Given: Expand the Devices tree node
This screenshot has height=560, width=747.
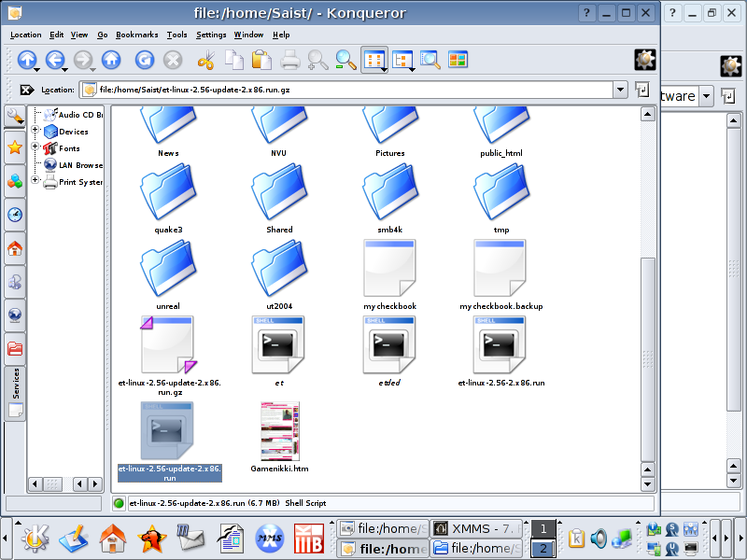Looking at the screenshot, I should pos(36,132).
